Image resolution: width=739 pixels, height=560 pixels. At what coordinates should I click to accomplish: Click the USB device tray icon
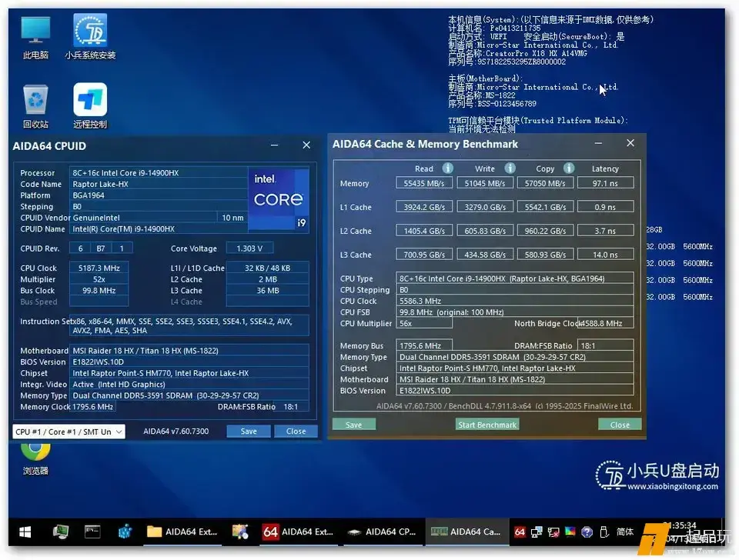point(604,532)
